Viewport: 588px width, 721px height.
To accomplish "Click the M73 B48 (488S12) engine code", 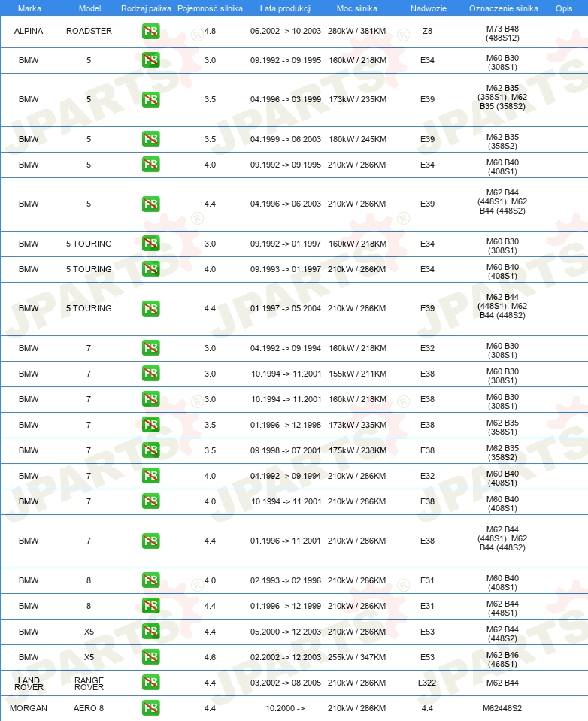I will (x=502, y=33).
